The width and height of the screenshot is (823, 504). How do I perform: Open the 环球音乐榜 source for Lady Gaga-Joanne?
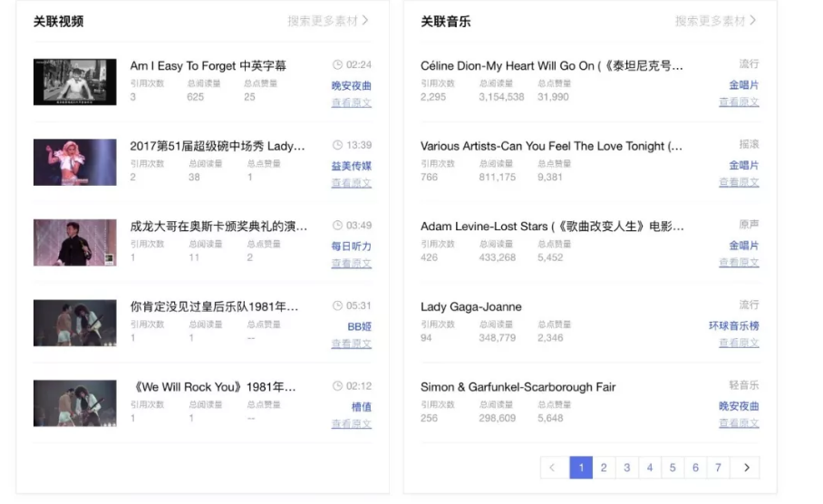point(733,326)
